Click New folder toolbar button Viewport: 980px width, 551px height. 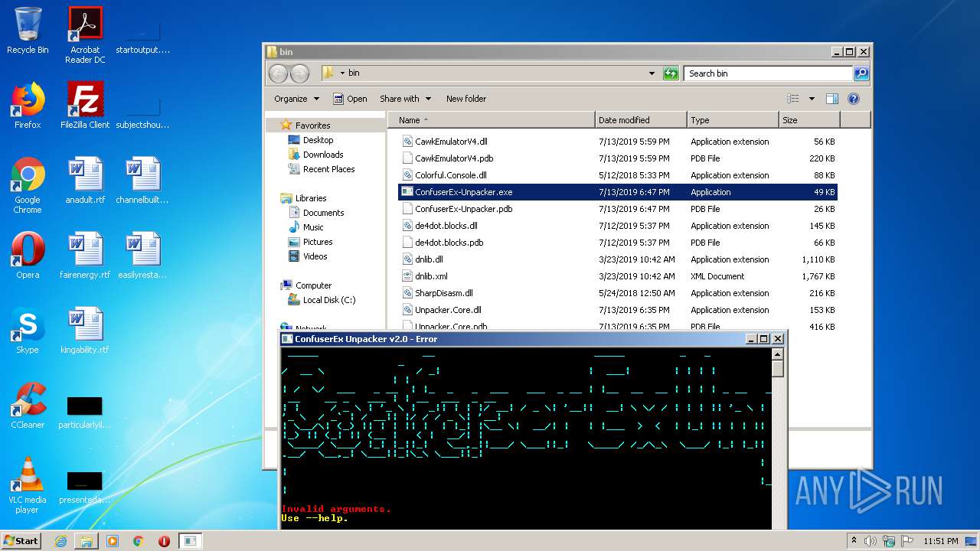(466, 99)
